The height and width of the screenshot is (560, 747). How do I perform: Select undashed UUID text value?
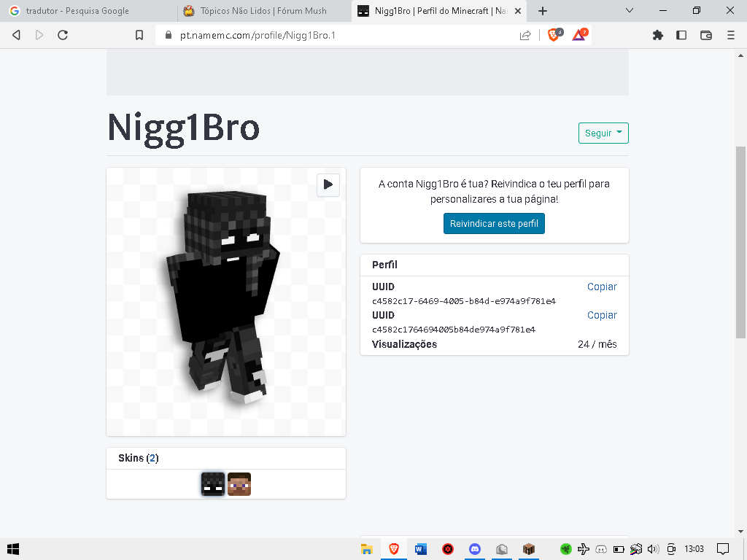(x=454, y=330)
